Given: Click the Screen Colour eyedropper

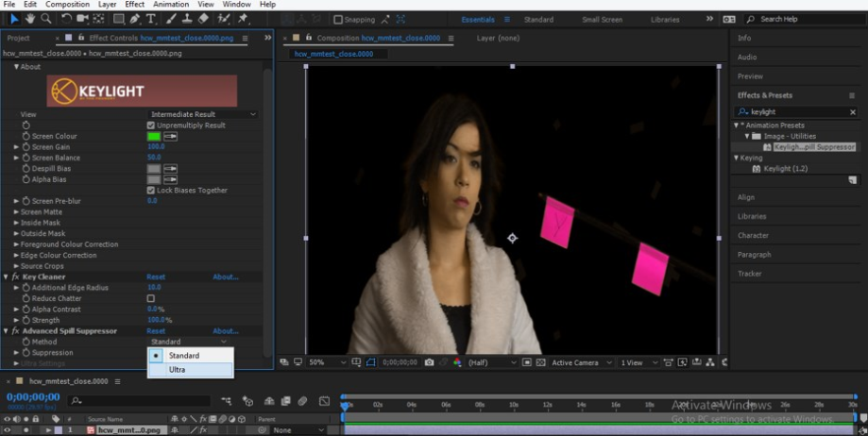Looking at the screenshot, I should pyautogui.click(x=171, y=136).
